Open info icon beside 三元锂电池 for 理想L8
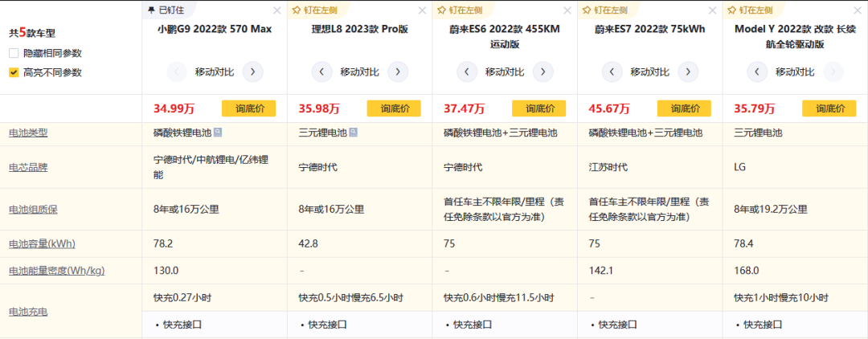This screenshot has height=339, width=868. 353,133
